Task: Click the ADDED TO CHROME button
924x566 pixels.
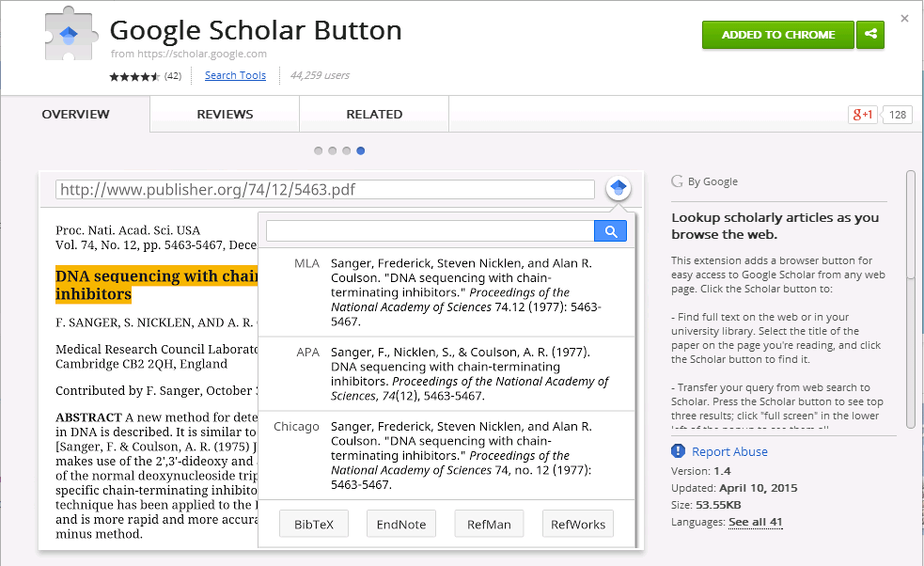Action: click(x=778, y=35)
